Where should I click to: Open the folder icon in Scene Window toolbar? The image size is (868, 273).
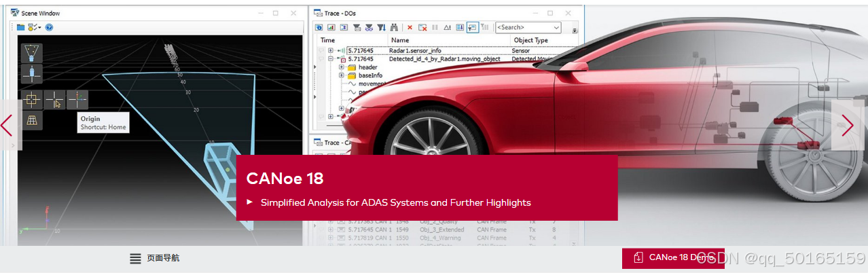[21, 27]
